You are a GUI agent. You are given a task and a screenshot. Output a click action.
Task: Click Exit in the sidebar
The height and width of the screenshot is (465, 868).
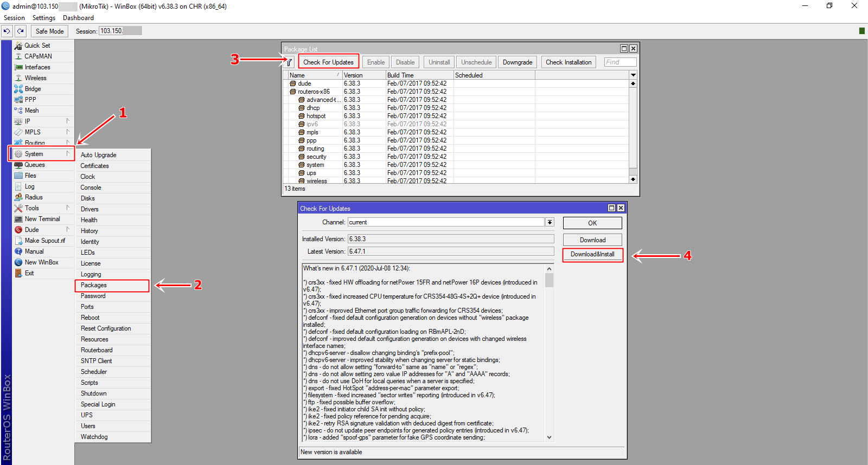(x=29, y=273)
